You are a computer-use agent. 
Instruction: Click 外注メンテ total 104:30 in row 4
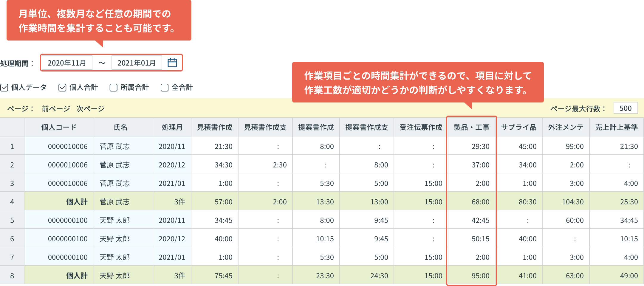573,202
